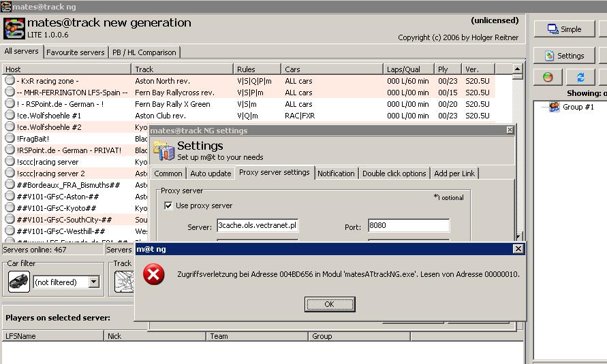
Task: Close the mates@track NG settings window
Action: 510,130
